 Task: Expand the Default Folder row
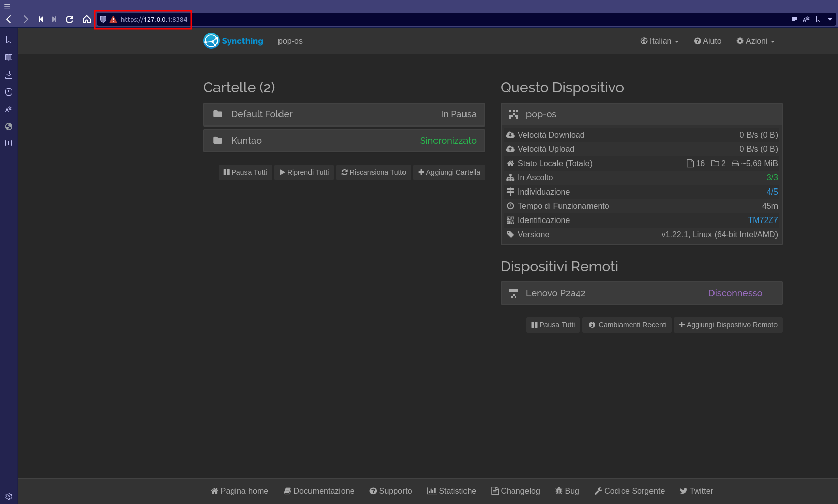(x=344, y=114)
